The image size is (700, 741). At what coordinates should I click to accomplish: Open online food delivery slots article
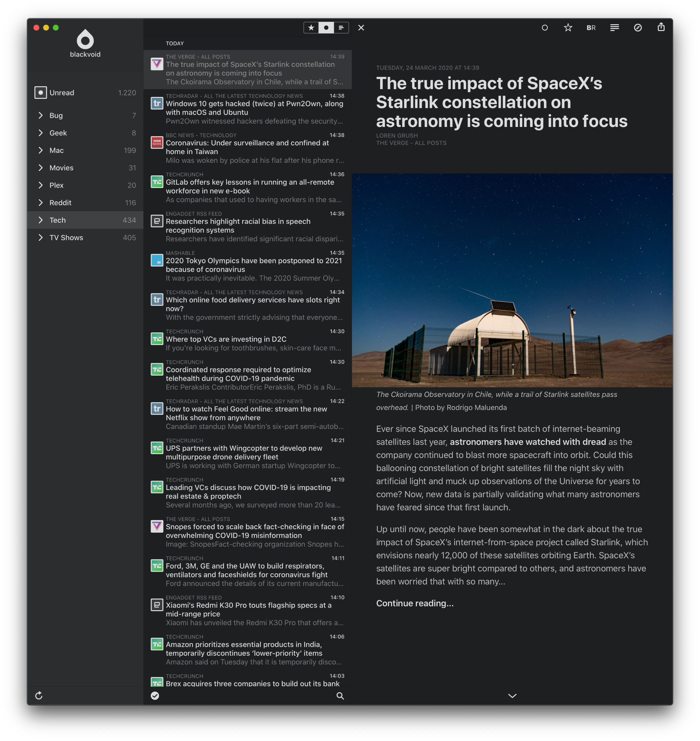pos(247,305)
